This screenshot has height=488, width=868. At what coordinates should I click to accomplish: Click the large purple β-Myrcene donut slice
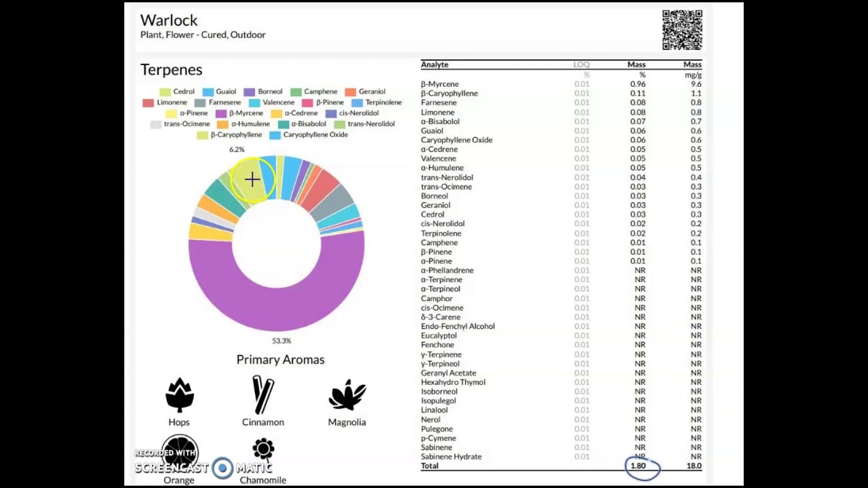[277, 308]
